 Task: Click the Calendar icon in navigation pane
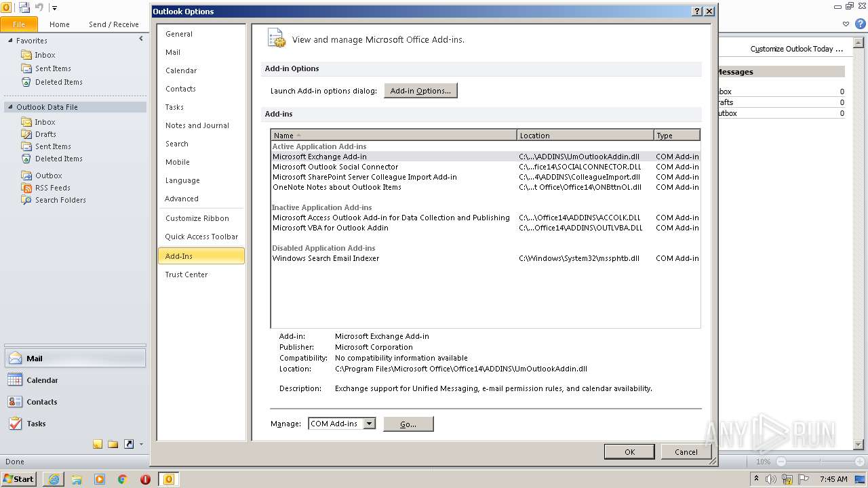[15, 380]
